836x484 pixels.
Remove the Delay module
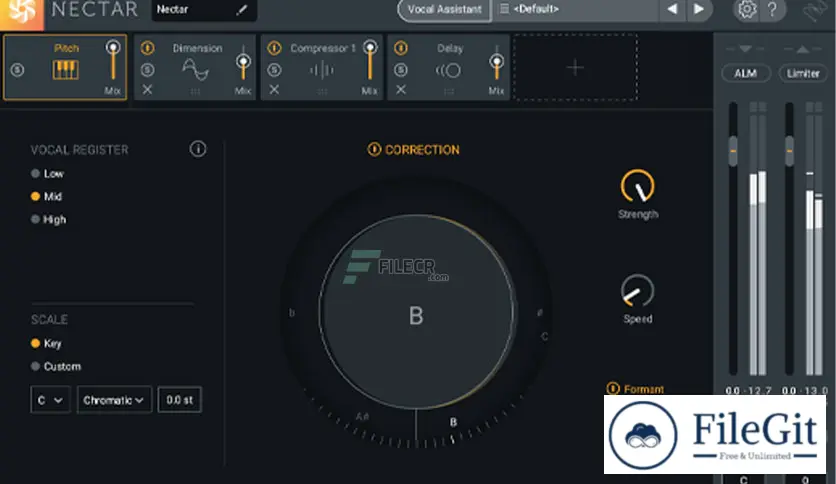[401, 90]
